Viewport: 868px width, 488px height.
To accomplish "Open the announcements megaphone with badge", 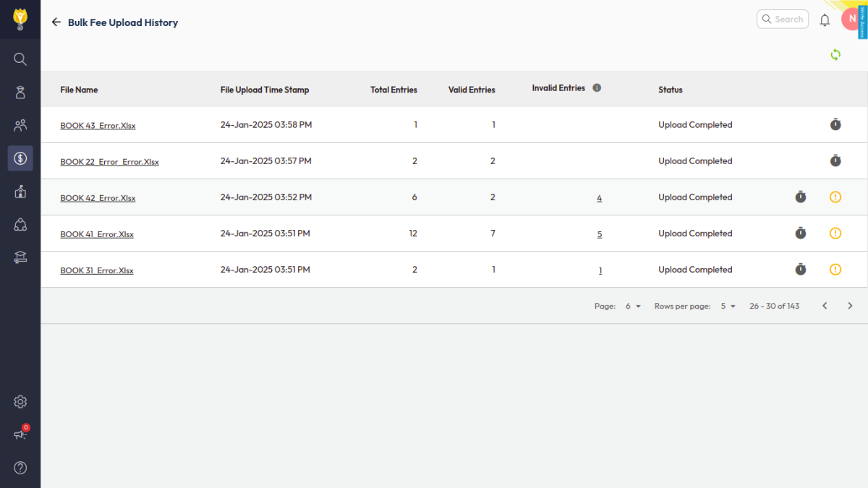I will tap(20, 434).
